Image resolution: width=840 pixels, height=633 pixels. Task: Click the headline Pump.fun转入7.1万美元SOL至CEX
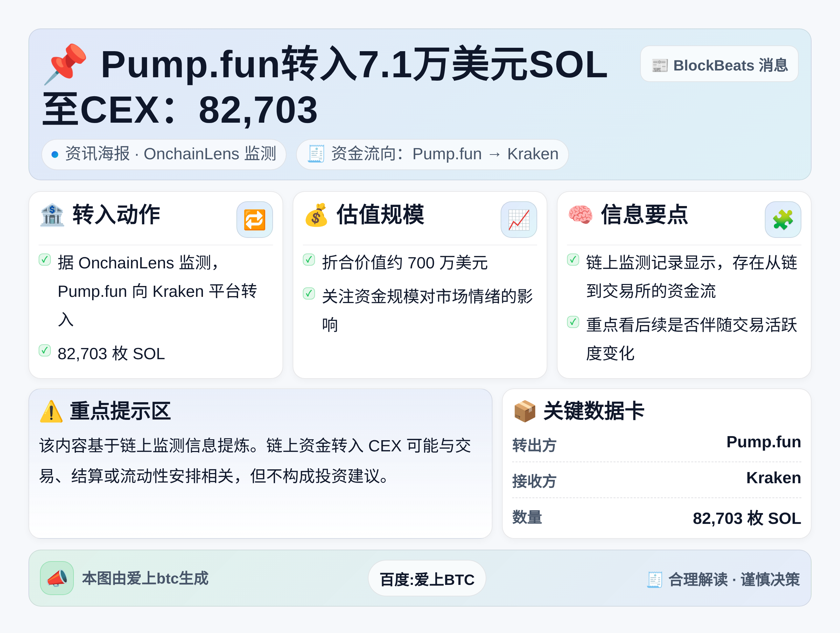[325, 87]
